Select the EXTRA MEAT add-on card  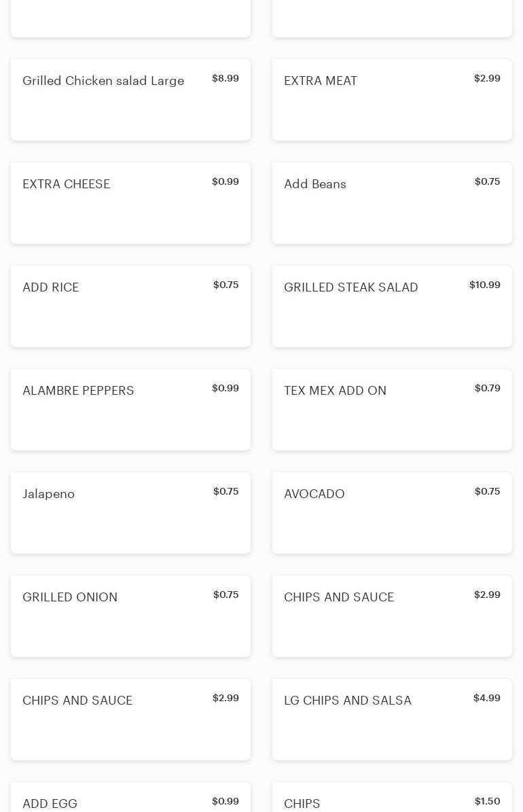click(392, 99)
